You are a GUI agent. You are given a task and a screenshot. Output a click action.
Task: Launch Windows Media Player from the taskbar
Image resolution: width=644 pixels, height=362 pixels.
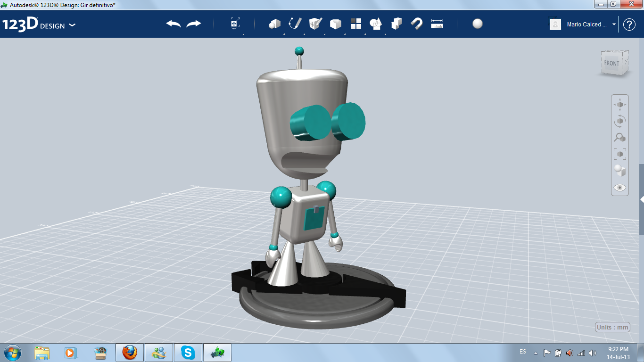click(x=70, y=353)
